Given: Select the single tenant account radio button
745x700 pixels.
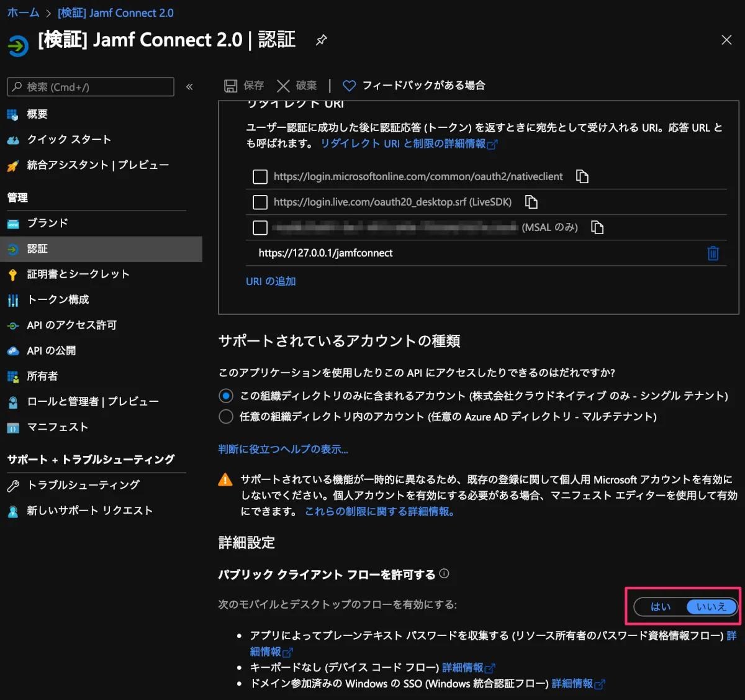Looking at the screenshot, I should (x=226, y=396).
